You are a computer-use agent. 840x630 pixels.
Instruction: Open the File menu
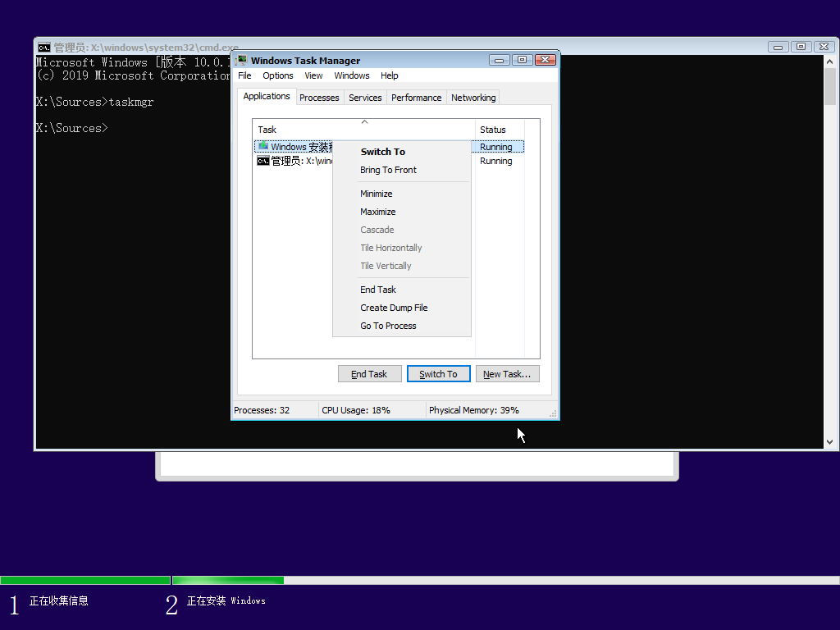(x=244, y=75)
